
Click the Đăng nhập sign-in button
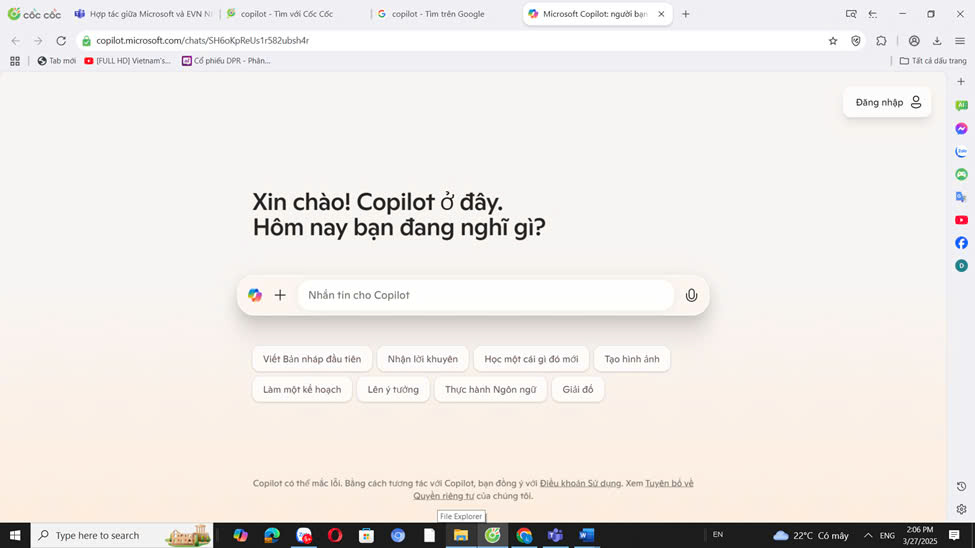click(887, 103)
